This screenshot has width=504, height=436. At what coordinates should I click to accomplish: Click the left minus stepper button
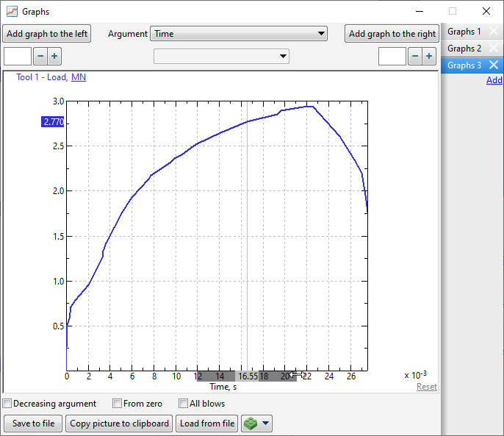click(40, 57)
